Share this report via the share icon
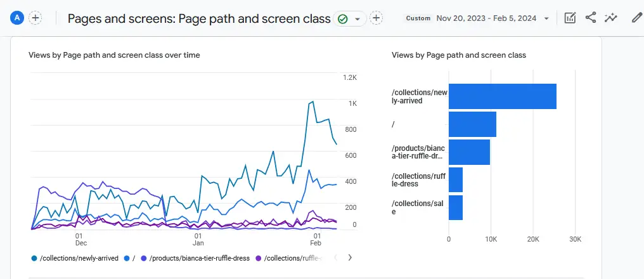This screenshot has width=644, height=279. (x=590, y=18)
